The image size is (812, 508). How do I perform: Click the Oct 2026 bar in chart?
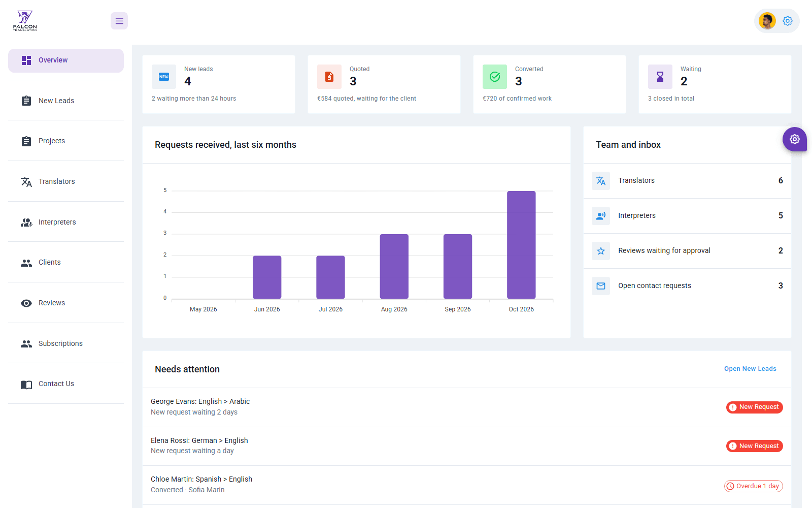(521, 245)
